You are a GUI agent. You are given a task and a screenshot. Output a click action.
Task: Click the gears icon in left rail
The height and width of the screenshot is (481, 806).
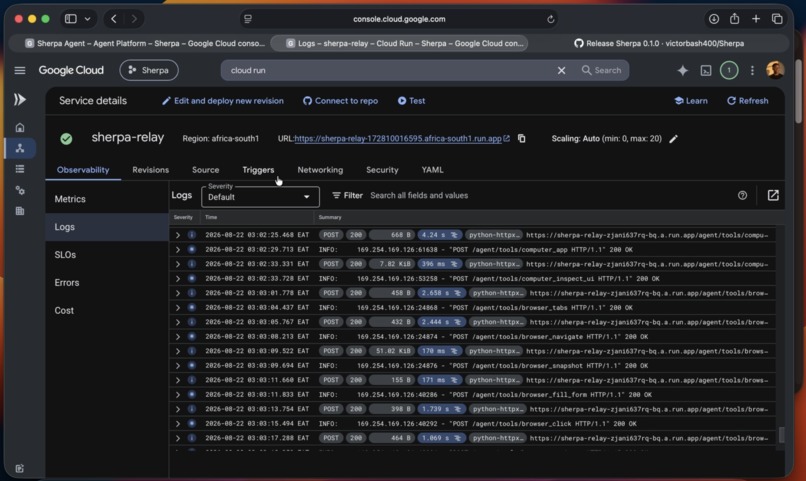pyautogui.click(x=20, y=190)
